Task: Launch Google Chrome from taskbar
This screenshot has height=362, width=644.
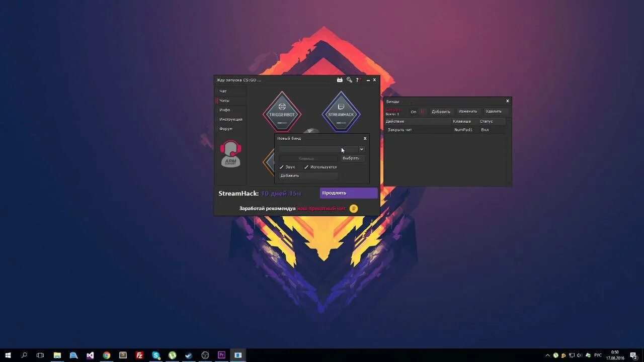Action: click(107, 355)
